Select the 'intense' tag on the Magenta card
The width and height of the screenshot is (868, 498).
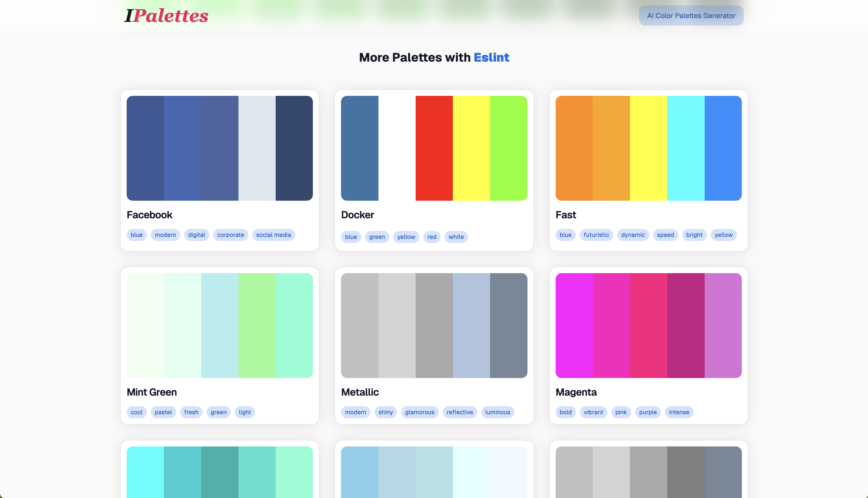point(679,412)
